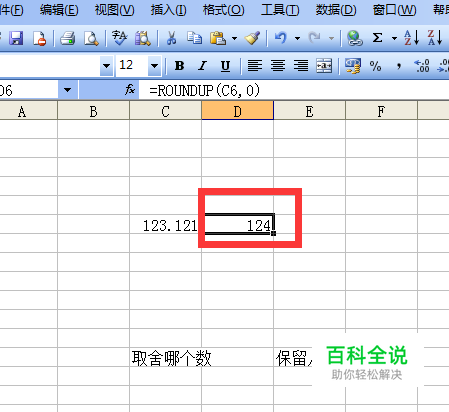
Task: Click the font size box showing 12
Action: [132, 66]
